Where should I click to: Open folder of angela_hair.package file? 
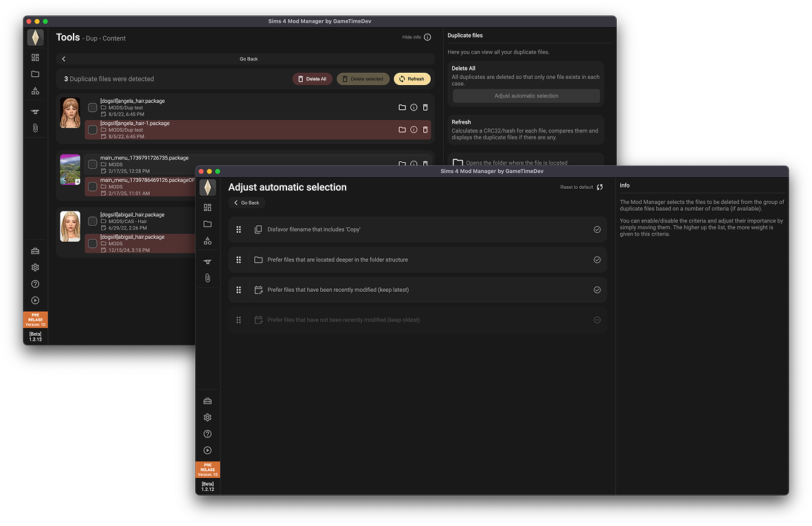pyautogui.click(x=402, y=107)
